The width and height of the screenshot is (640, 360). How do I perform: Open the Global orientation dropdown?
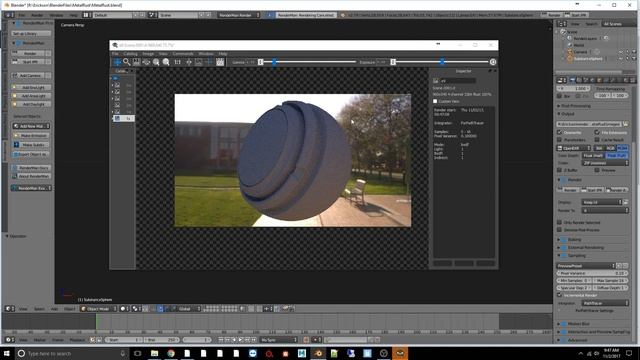coord(188,309)
